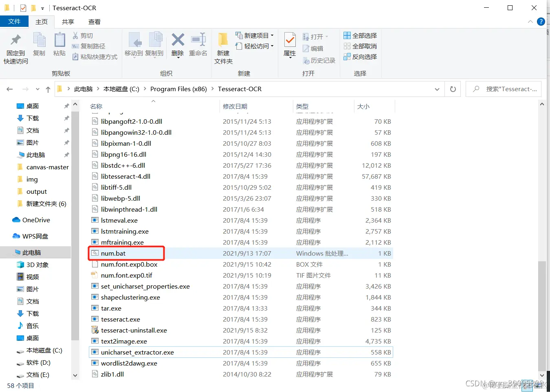Click Paste Shortcut (粘贴快捷方式)
550x392 pixels.
95,57
